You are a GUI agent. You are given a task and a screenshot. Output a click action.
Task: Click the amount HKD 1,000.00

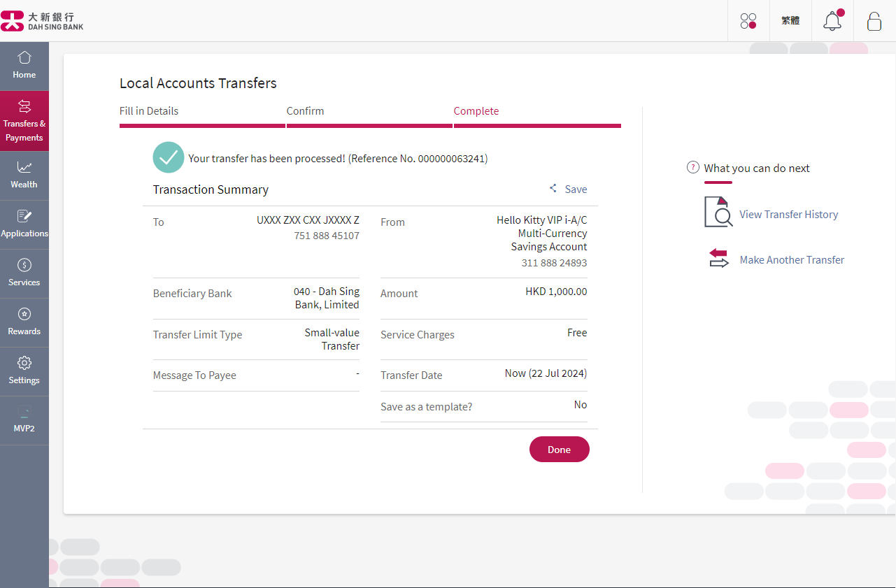pos(556,292)
